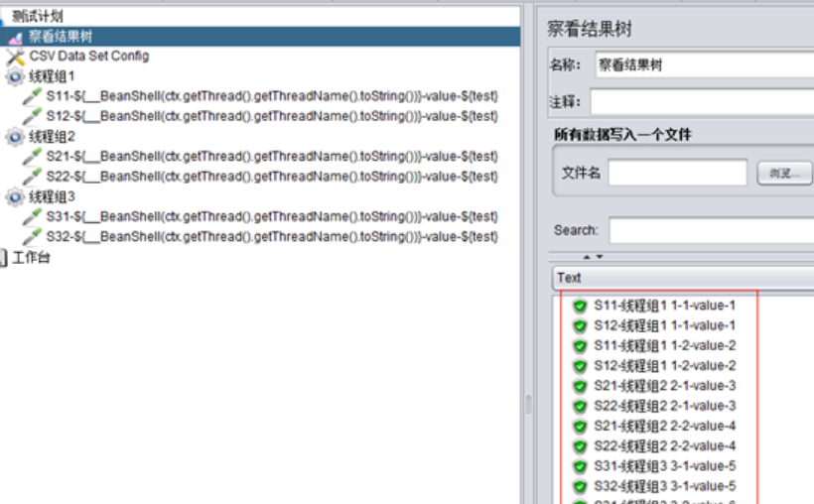Screen dimensions: 814x504
Task: Select the 线程组1 thread group
Action: (52, 76)
